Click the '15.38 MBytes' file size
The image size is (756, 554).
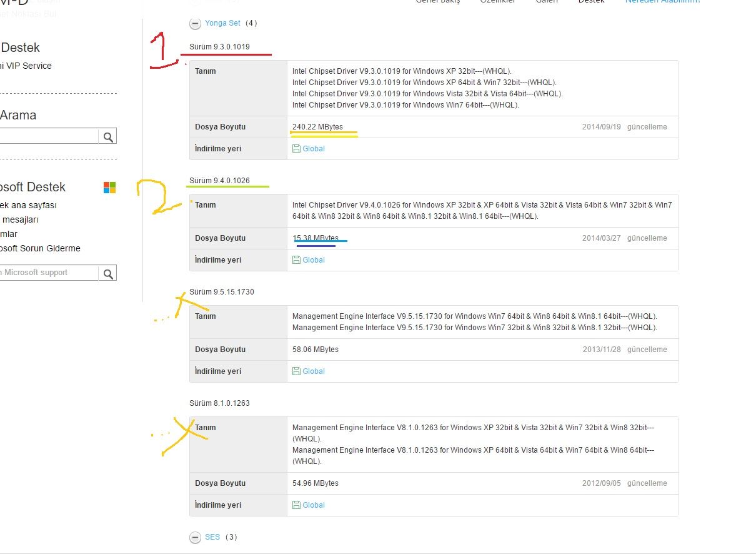pyautogui.click(x=316, y=238)
